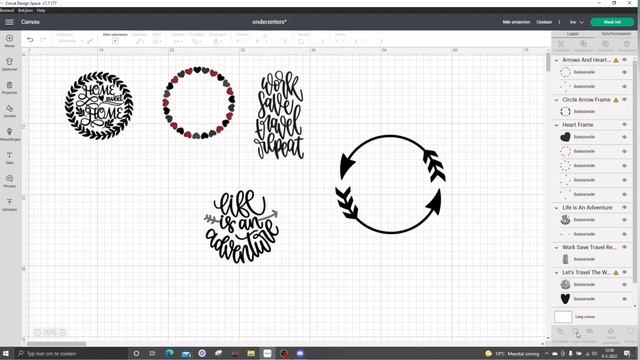
Task: Toggle visibility of first layer under Arrows And Heart
Action: (624, 72)
